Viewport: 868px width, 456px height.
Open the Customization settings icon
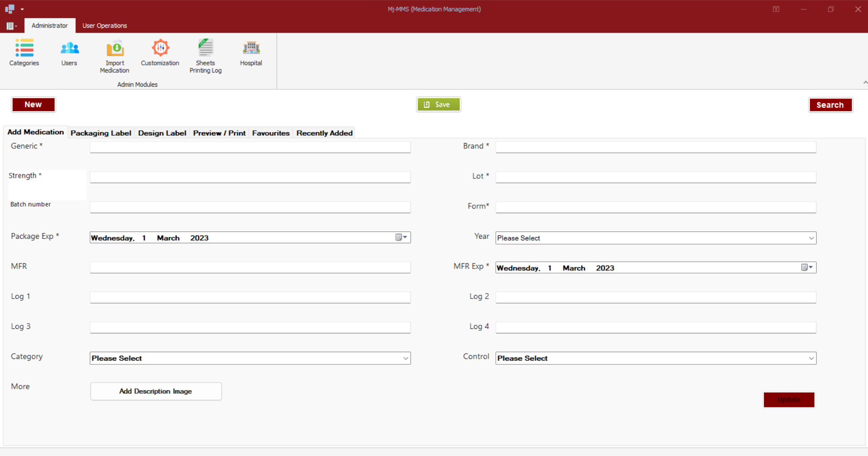pyautogui.click(x=160, y=53)
